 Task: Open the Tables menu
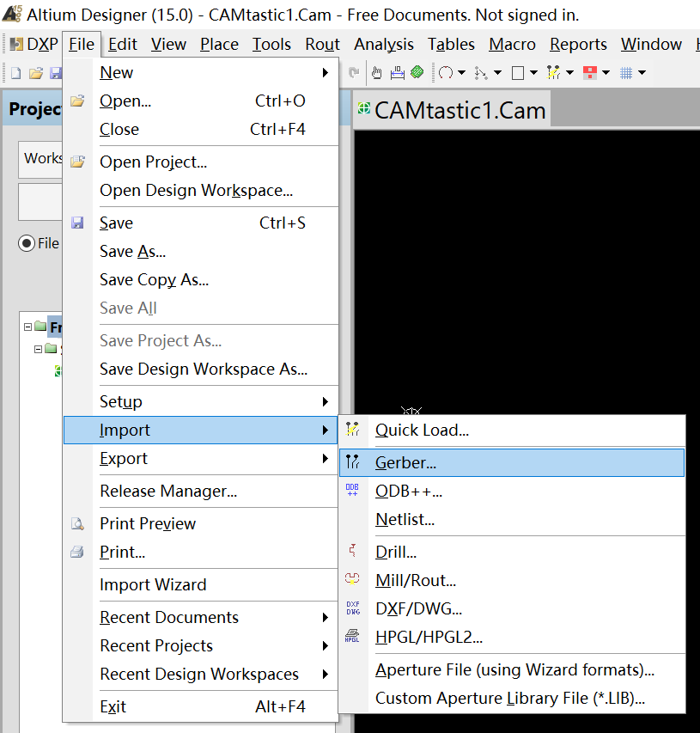click(x=451, y=45)
